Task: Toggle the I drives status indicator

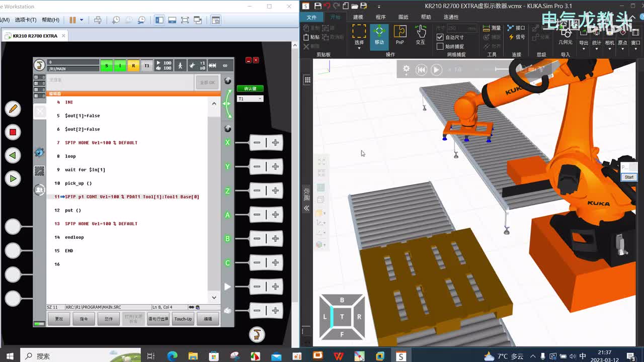Action: coord(120,65)
